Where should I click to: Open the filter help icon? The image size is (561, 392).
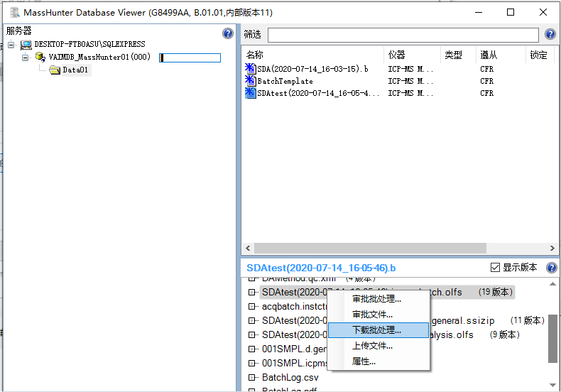tap(550, 34)
